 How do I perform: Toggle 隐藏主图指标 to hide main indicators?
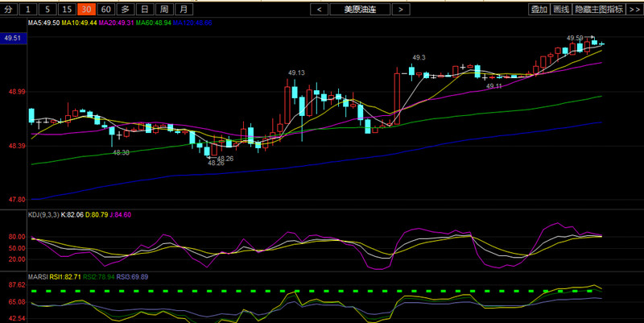pyautogui.click(x=598, y=10)
